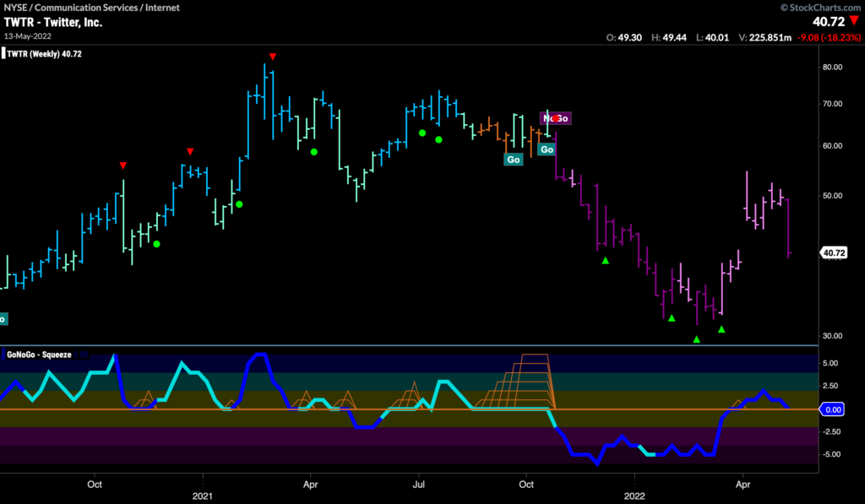Image resolution: width=865 pixels, height=504 pixels.
Task: Click the green up-triangle near December 2021
Action: pyautogui.click(x=605, y=261)
